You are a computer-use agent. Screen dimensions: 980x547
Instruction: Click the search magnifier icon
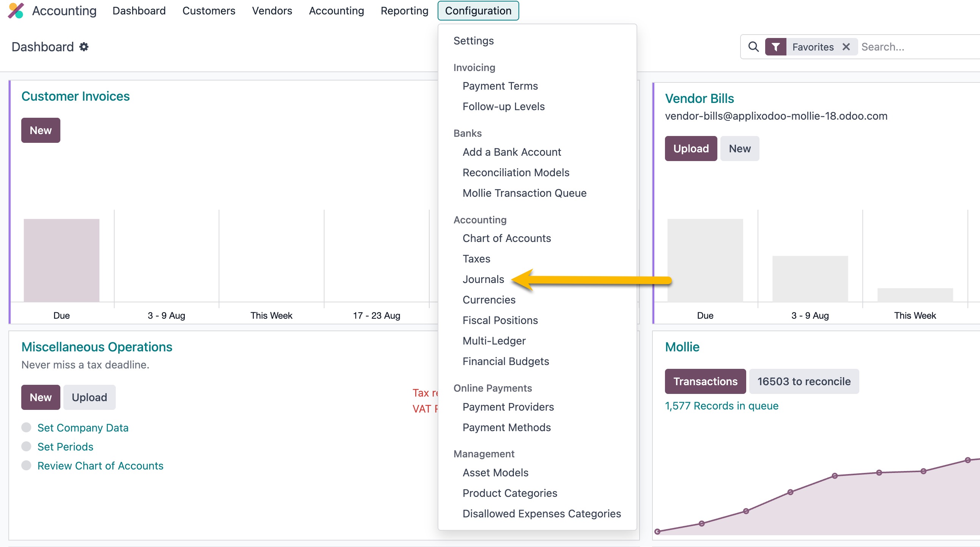click(x=753, y=47)
